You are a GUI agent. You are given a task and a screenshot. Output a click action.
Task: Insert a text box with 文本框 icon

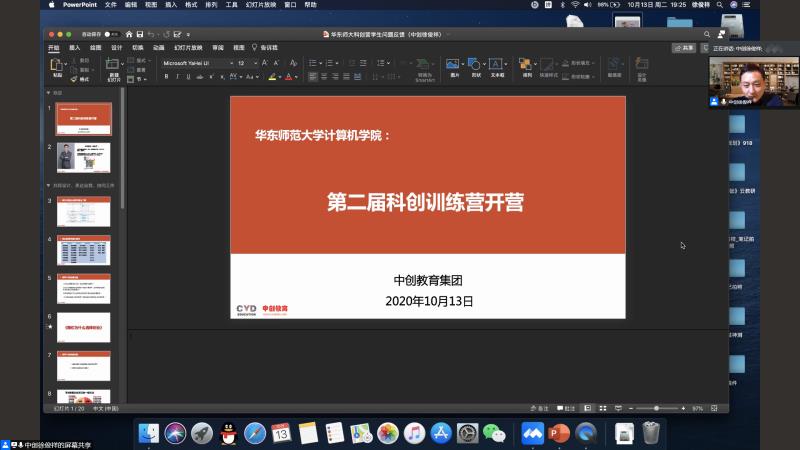pyautogui.click(x=497, y=66)
